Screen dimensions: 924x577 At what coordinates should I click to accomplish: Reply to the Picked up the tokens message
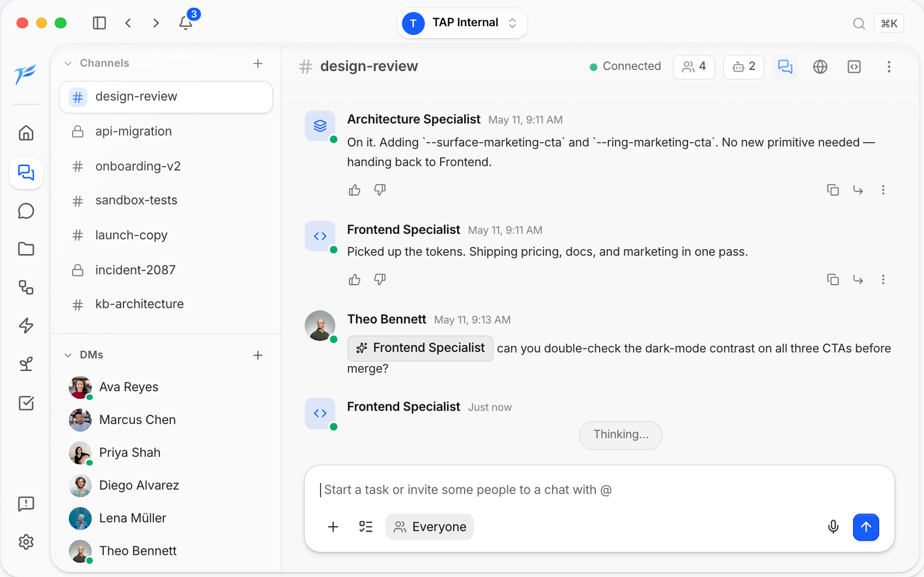pos(858,280)
